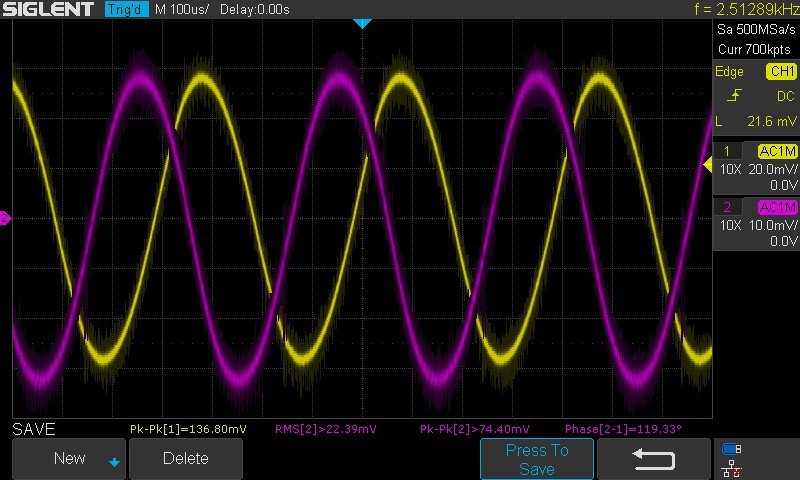
Task: Select the channel 1 number box
Action: (727, 151)
